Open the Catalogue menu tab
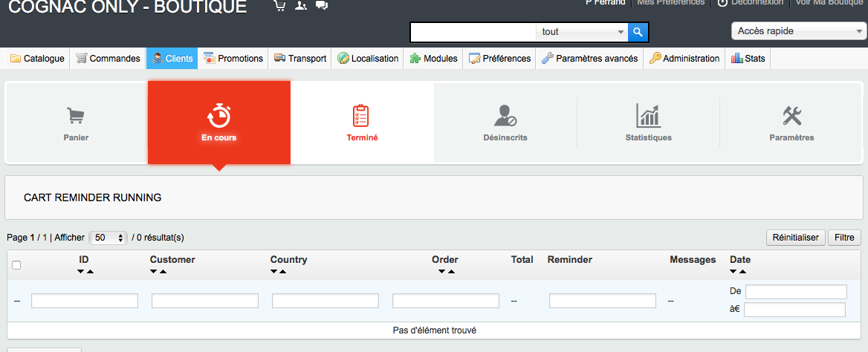 38,58
